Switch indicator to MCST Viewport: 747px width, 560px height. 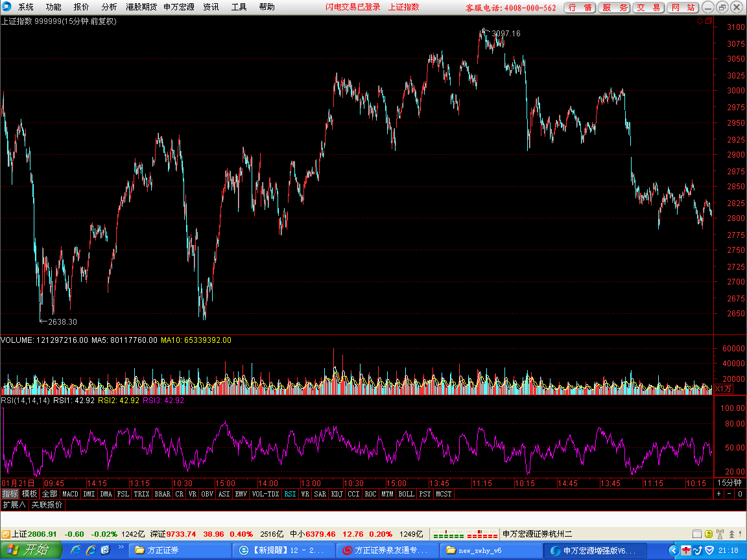coord(444,494)
